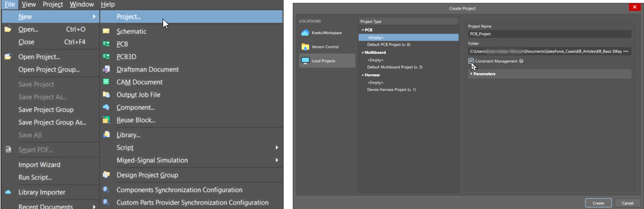Click the Reuse Block icon
Viewport: 644px width, 209px height.
point(106,120)
